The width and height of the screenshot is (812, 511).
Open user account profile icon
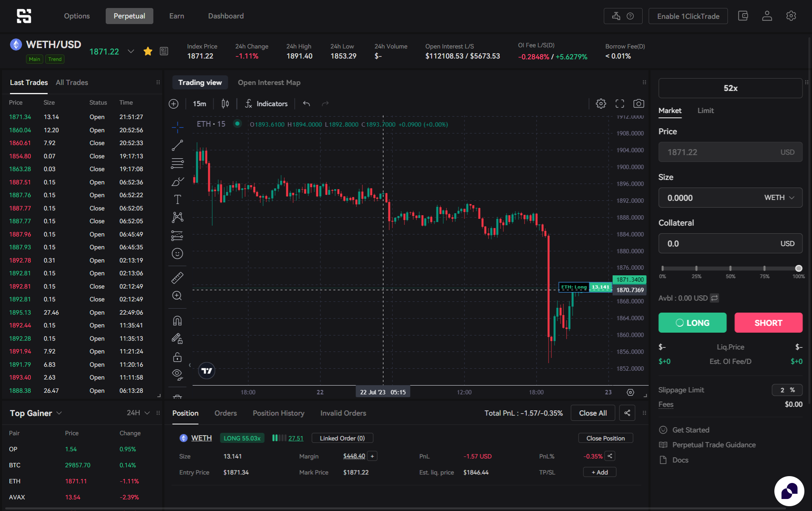[767, 16]
